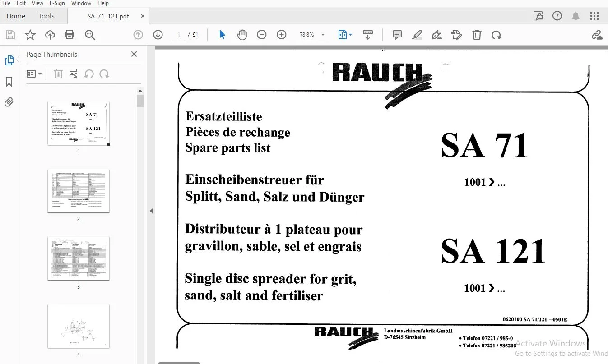Go to next page arrow

(158, 35)
